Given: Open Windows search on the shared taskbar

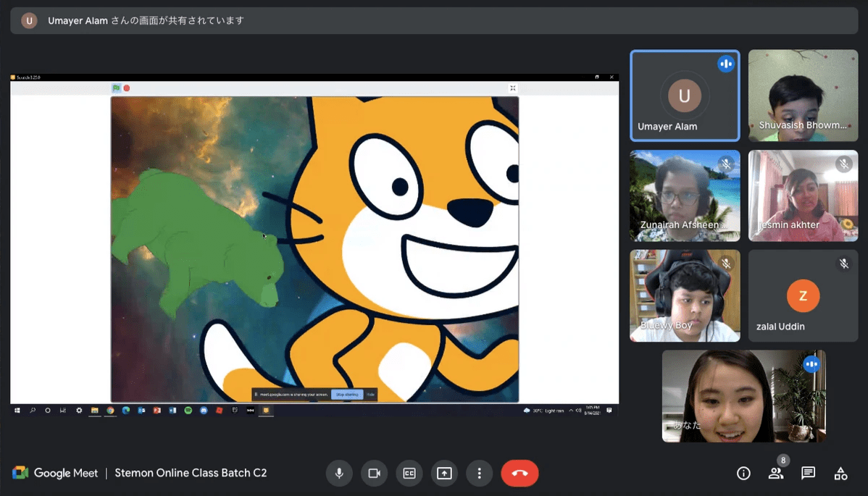Looking at the screenshot, I should point(33,411).
